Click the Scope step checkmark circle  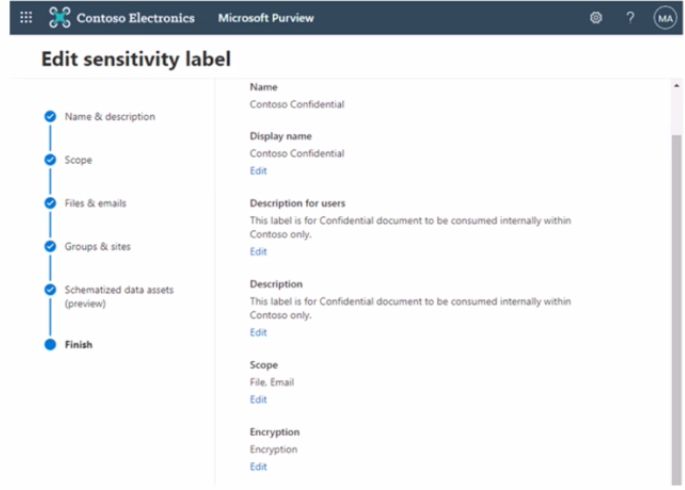50,159
